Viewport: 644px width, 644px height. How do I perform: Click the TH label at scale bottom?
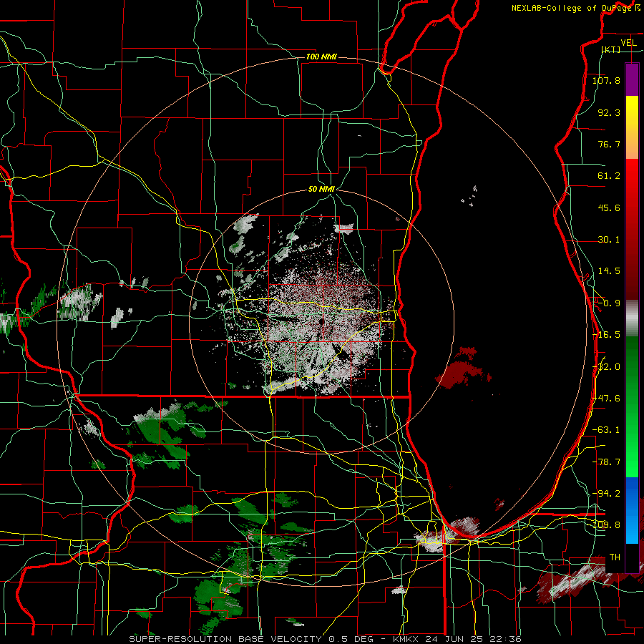pyautogui.click(x=615, y=557)
